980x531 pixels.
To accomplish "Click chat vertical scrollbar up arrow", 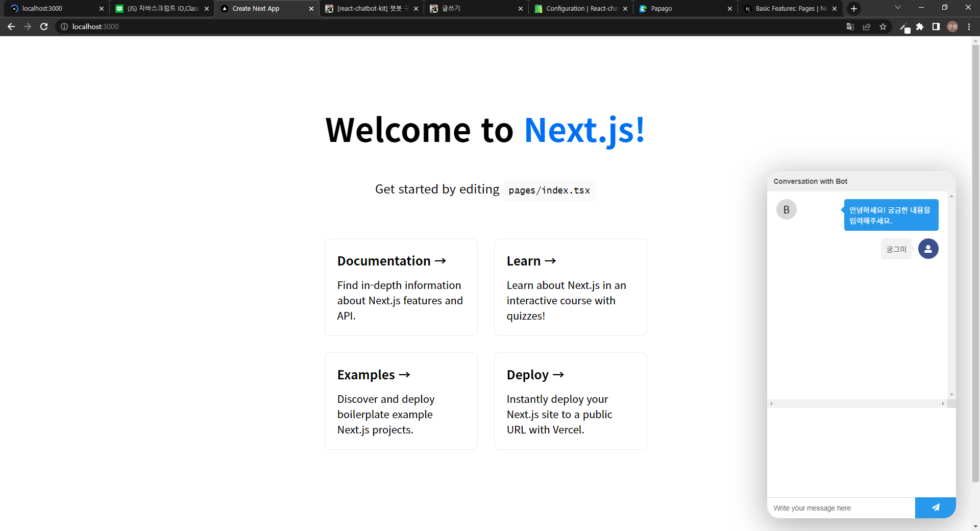I will 951,196.
